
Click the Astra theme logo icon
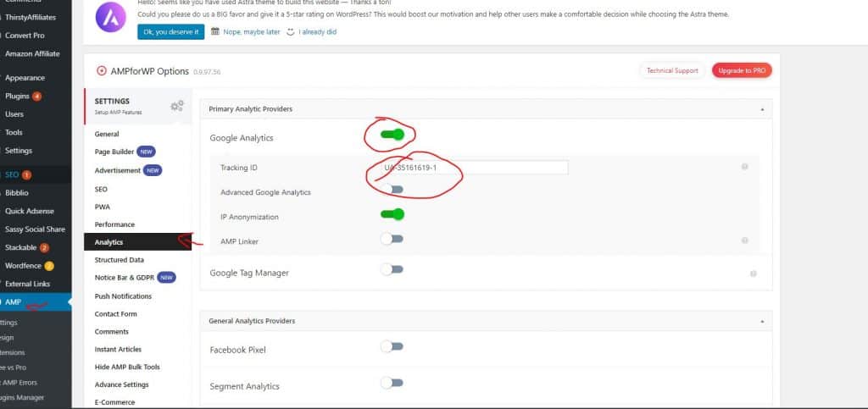point(111,17)
